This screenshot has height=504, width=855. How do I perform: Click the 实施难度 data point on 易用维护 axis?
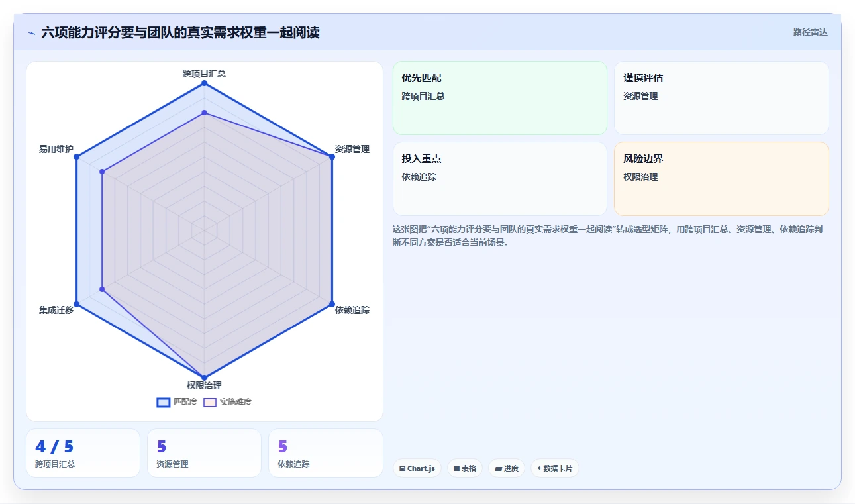(x=102, y=172)
